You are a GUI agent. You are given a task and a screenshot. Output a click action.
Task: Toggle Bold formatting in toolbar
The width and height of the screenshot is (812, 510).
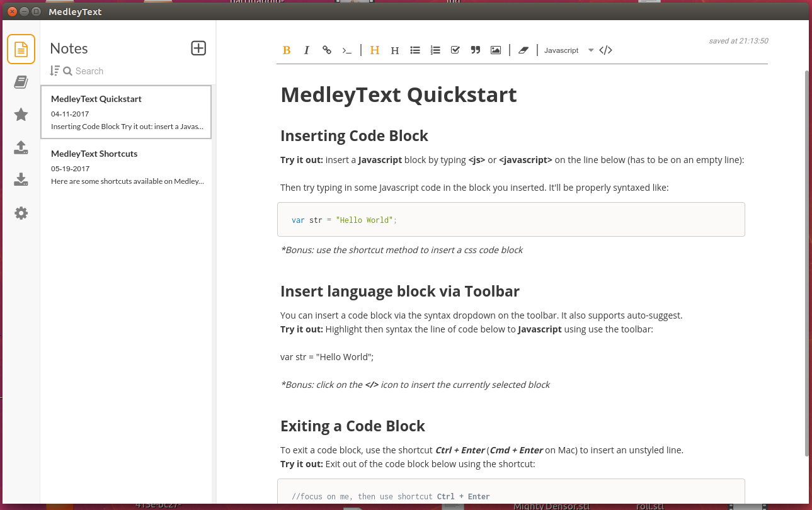tap(287, 50)
